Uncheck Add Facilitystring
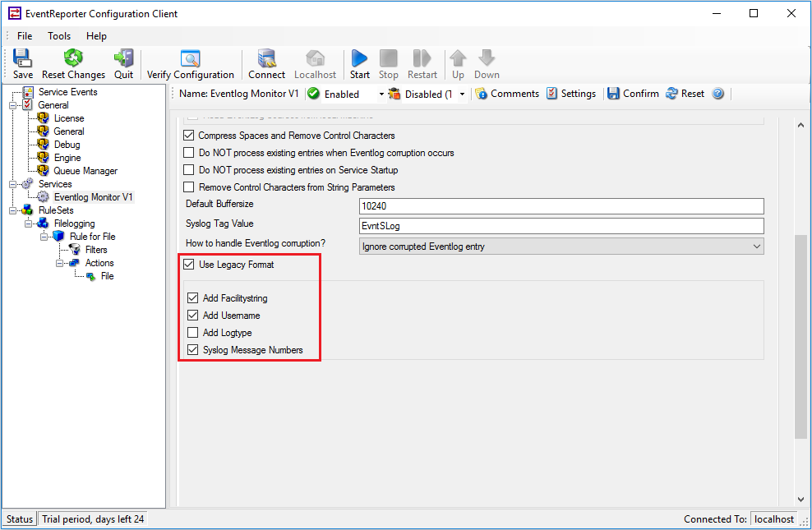The height and width of the screenshot is (530, 812). 192,298
